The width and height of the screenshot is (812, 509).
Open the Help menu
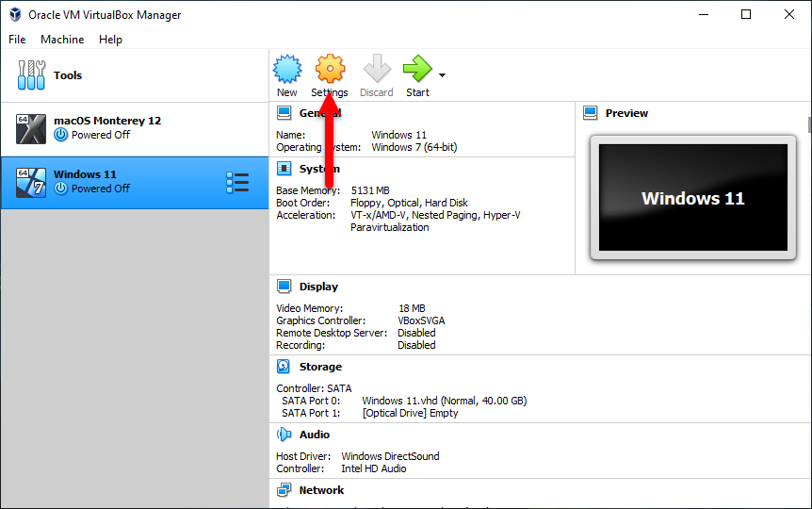[110, 40]
